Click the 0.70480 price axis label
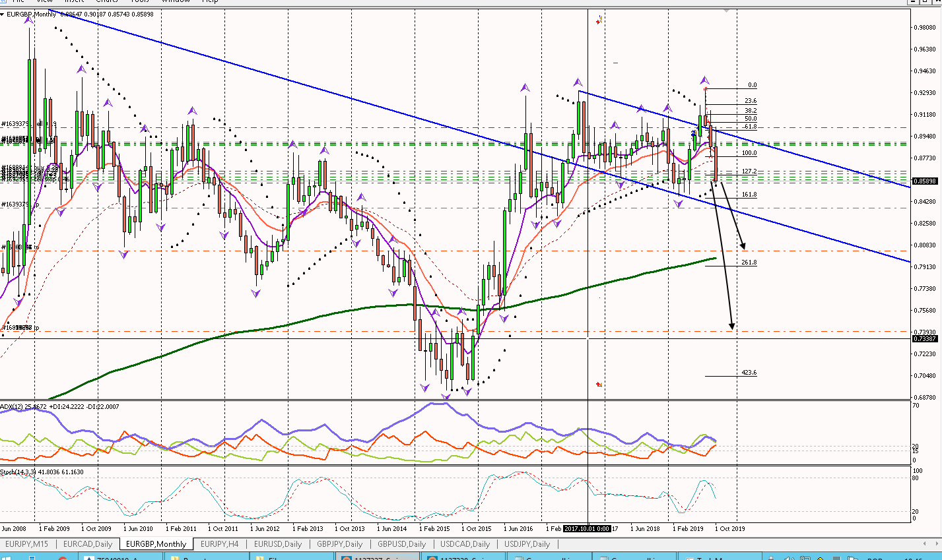 pyautogui.click(x=924, y=376)
